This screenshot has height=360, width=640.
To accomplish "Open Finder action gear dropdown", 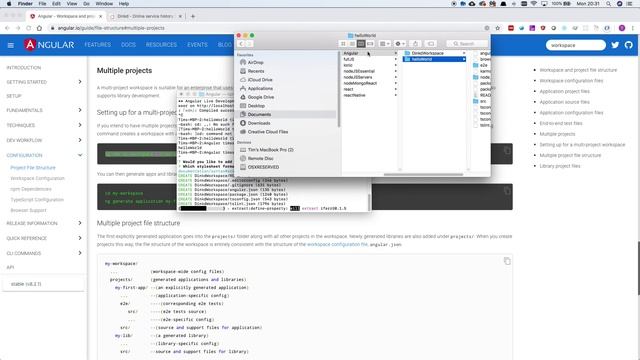I will pyautogui.click(x=400, y=44).
